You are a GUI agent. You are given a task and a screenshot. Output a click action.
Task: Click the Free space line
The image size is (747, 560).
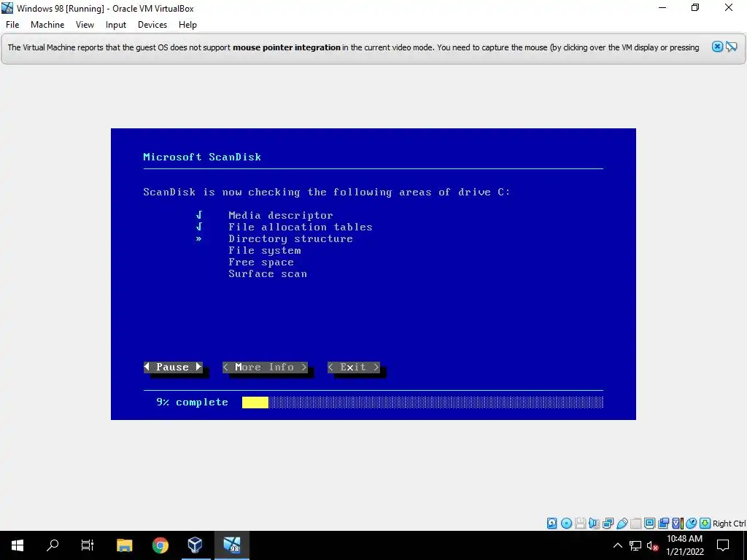pyautogui.click(x=261, y=262)
